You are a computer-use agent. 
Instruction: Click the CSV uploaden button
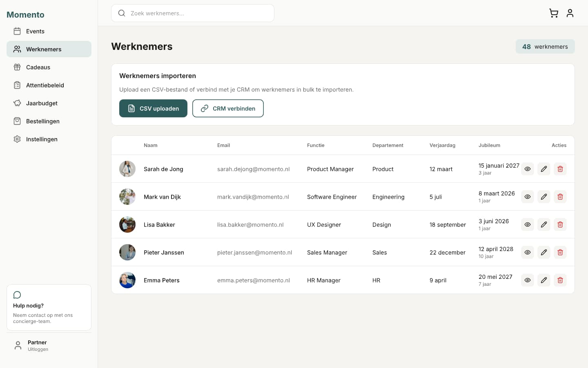(x=153, y=108)
